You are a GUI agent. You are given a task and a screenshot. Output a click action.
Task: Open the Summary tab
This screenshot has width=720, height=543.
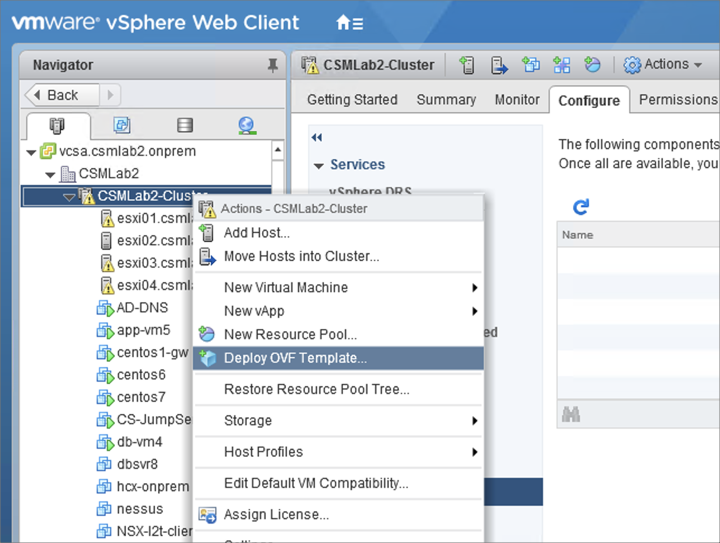[446, 100]
